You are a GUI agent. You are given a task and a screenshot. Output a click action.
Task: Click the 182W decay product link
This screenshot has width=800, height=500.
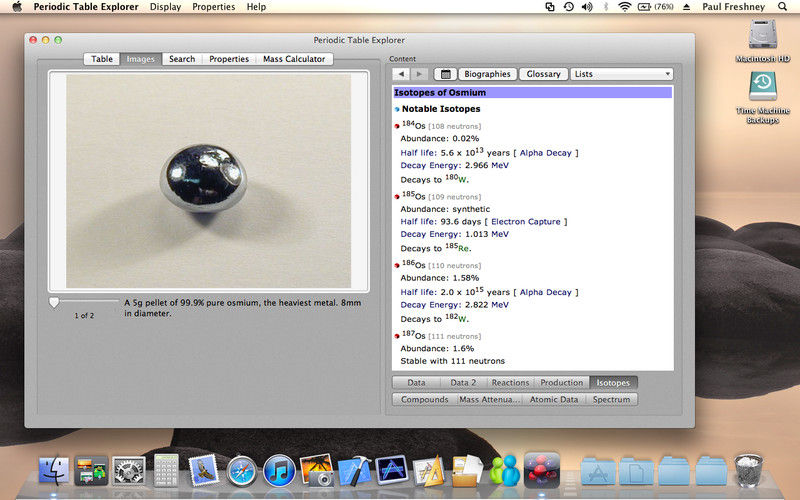(456, 318)
